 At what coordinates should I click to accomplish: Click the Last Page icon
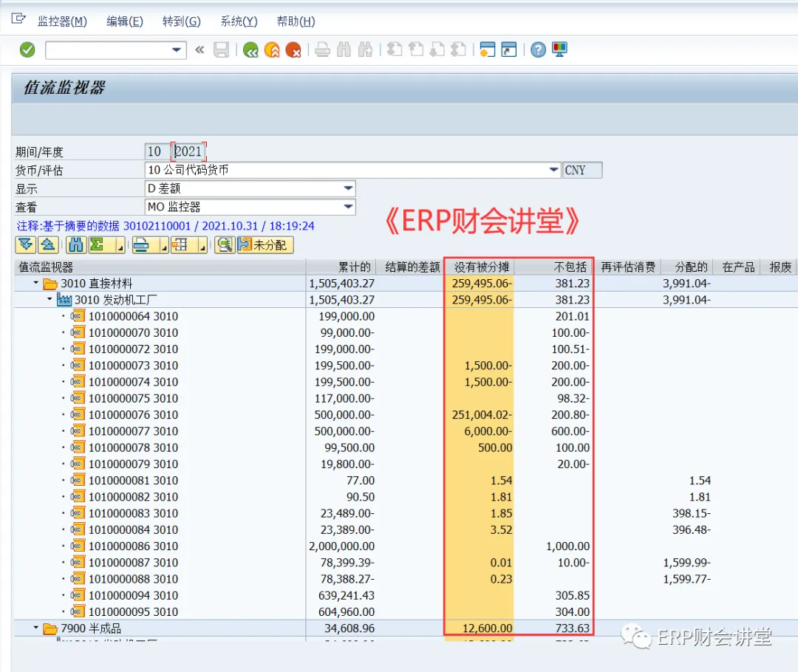pos(459,50)
